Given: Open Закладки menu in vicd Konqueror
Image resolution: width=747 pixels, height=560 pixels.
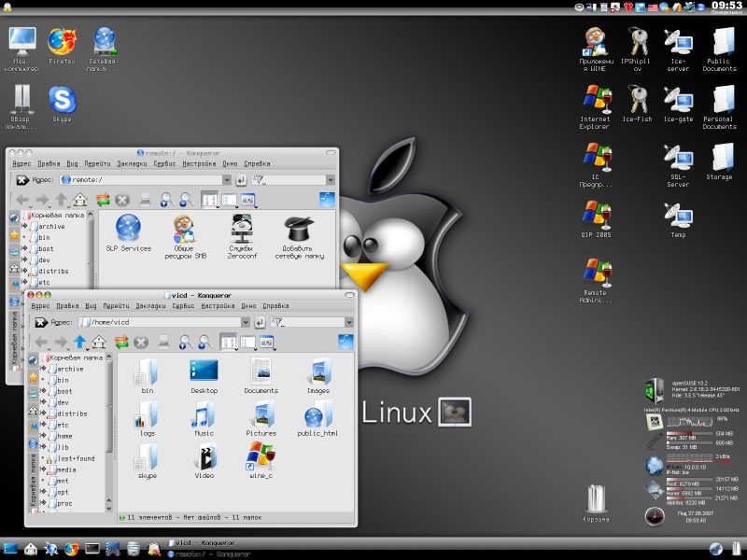Looking at the screenshot, I should (150, 306).
